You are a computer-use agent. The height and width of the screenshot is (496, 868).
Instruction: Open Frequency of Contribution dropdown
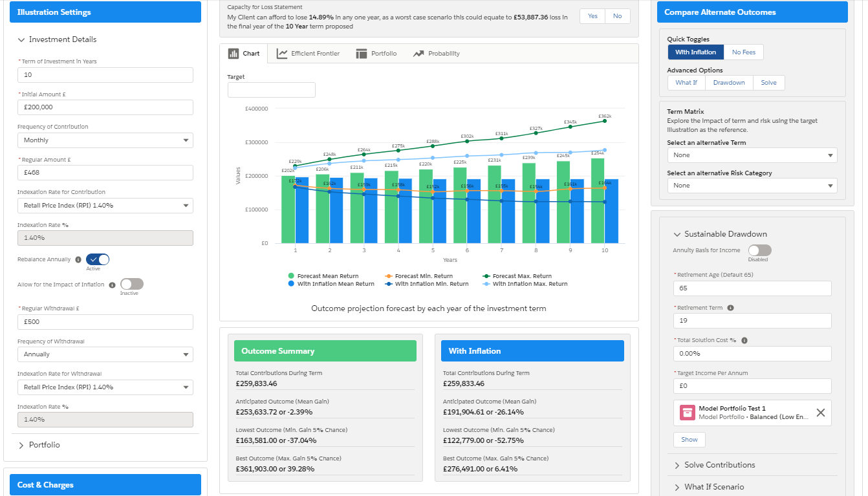tap(105, 140)
